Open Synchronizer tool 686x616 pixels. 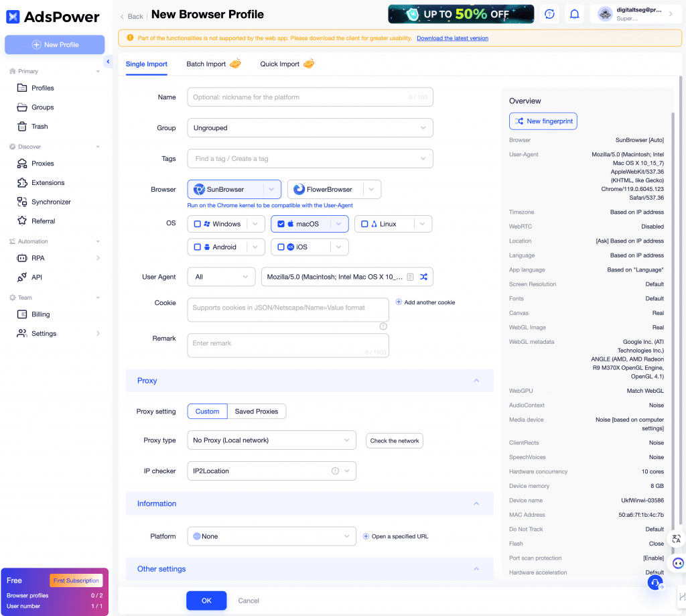(51, 202)
